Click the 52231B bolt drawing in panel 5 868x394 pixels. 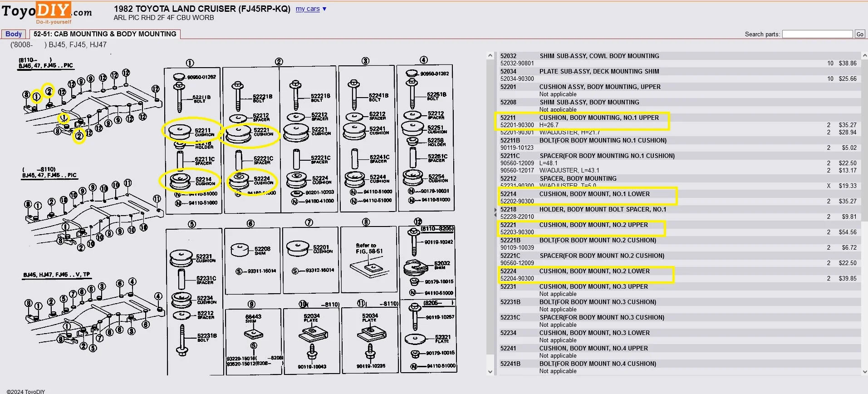(182, 340)
